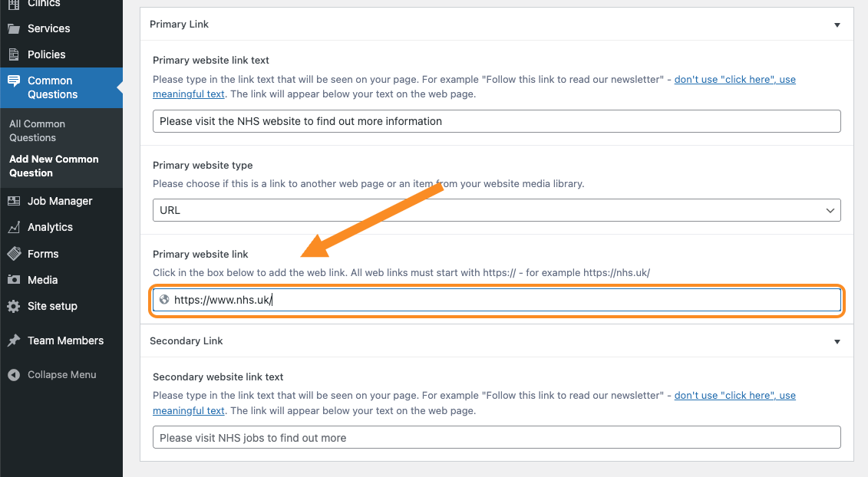The image size is (868, 477).
Task: Open Job Manager section
Action: (x=61, y=201)
